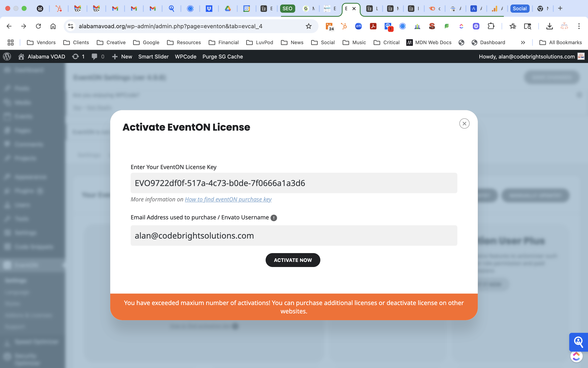Viewport: 588px width, 368px height.
Task: Click the ACTIVATE NOW button
Action: tap(293, 260)
